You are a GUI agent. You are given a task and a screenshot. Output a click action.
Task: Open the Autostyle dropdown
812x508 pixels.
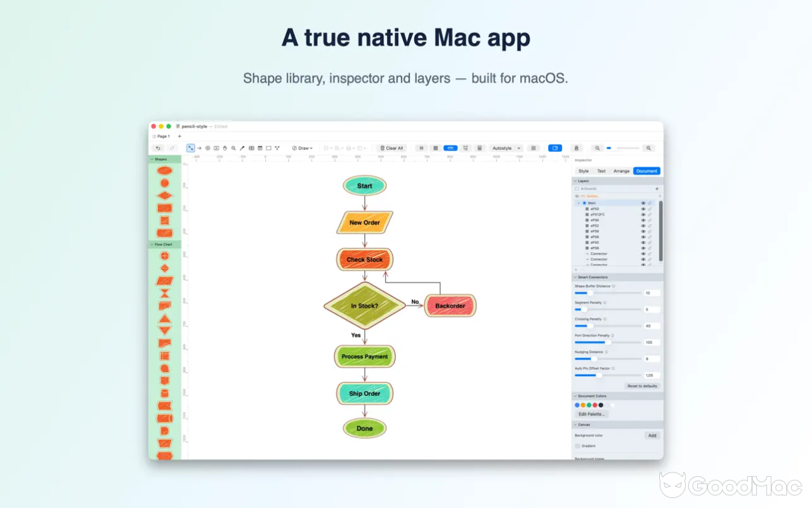click(x=506, y=148)
